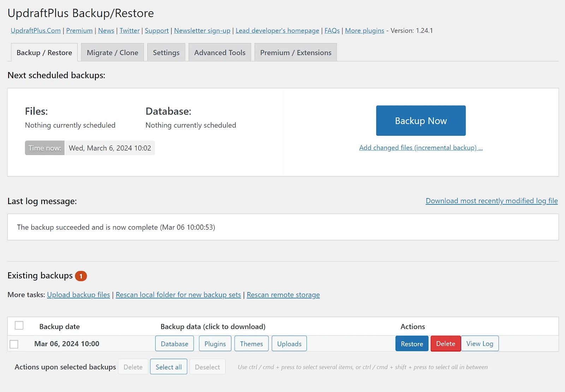The width and height of the screenshot is (565, 392).
Task: Check the Mar 06, 2024 backup row checkbox
Action: (x=14, y=343)
